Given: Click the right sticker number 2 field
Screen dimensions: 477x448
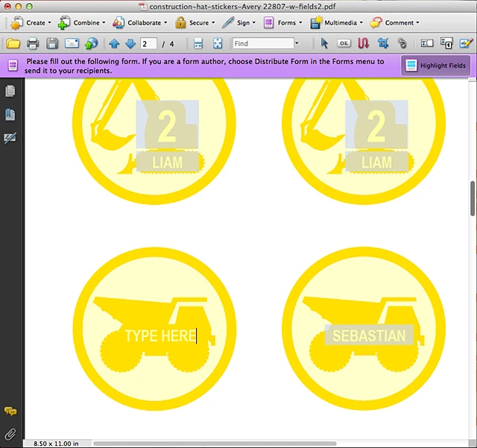Looking at the screenshot, I should [x=376, y=124].
